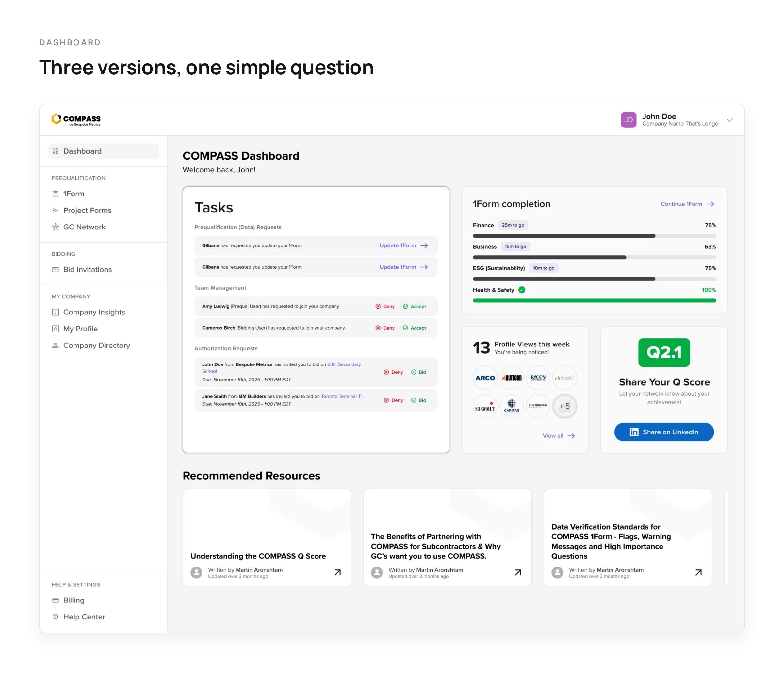Click arrow icon on Data Verification card
Viewport: 784px width, 677px height.
[x=698, y=572]
